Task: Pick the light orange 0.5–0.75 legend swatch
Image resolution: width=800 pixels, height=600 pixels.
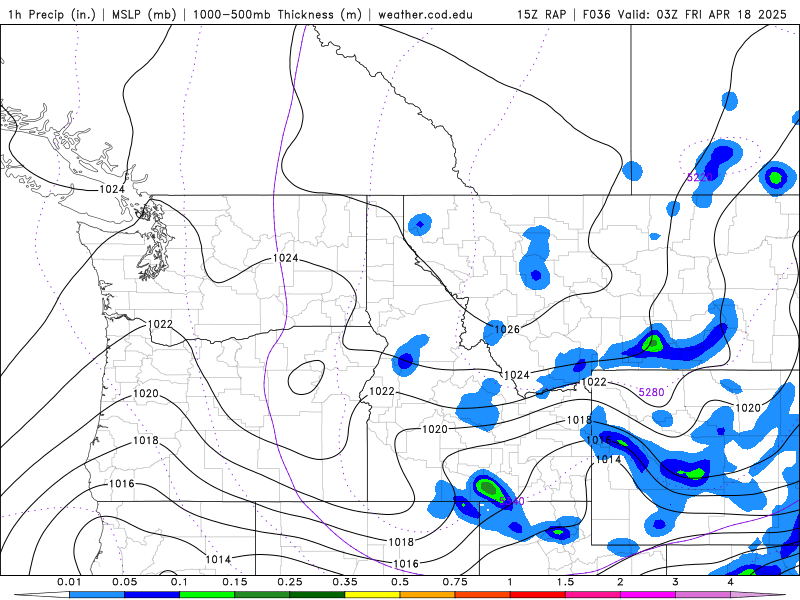Action: [x=428, y=595]
